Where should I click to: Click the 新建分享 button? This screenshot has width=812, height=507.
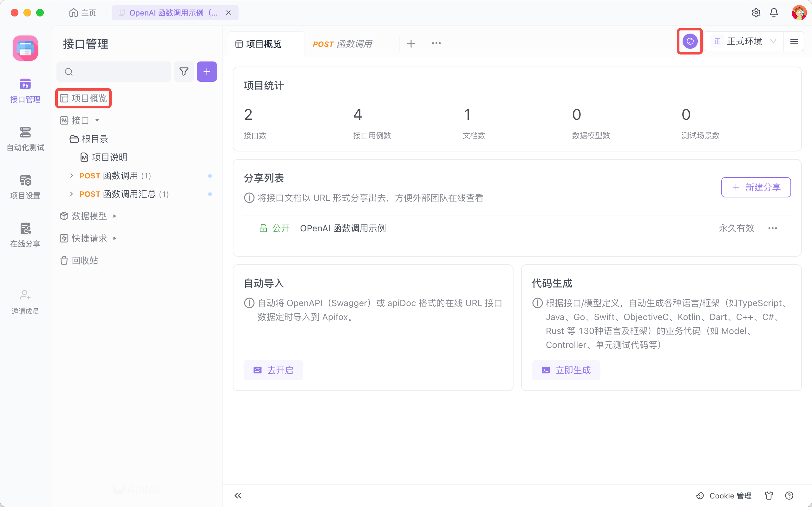[x=756, y=187]
